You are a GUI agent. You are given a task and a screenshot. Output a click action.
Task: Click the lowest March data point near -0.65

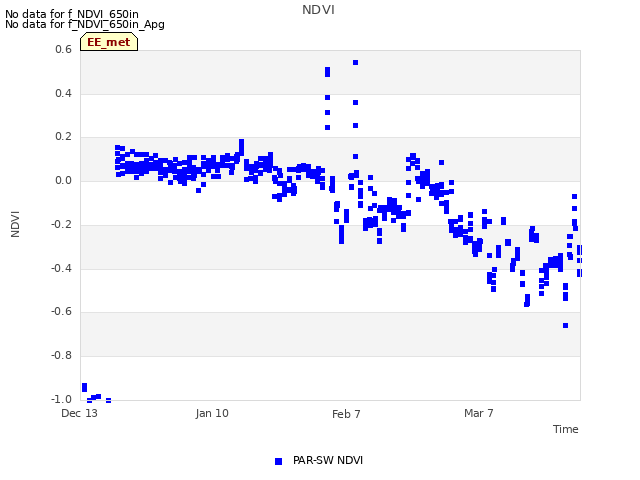pyautogui.click(x=565, y=325)
